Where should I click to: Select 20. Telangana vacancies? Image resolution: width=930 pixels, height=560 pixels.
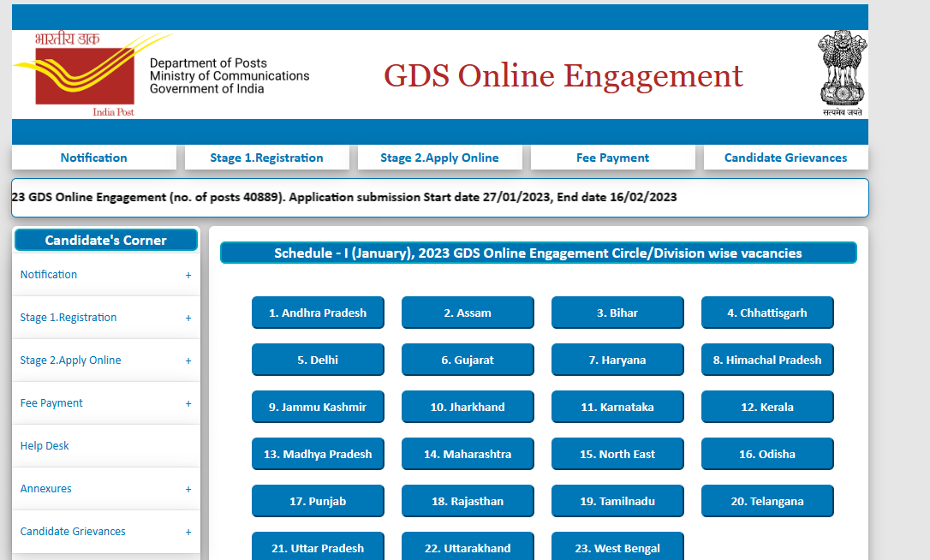767,501
